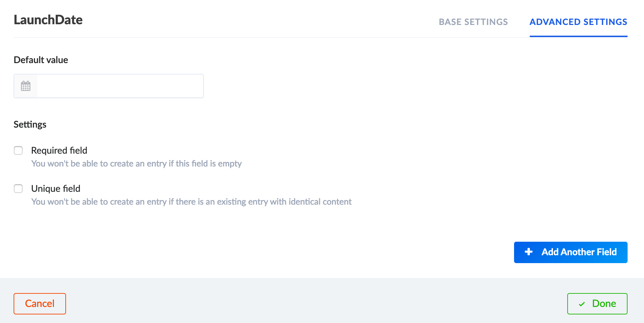644x323 pixels.
Task: Select the Advanced Settings tab
Action: click(578, 22)
